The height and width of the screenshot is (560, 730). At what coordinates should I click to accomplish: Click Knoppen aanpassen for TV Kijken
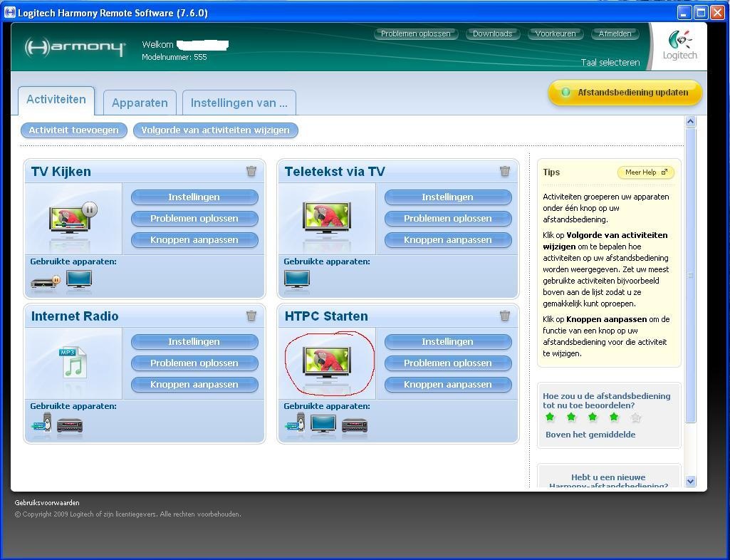pos(194,240)
